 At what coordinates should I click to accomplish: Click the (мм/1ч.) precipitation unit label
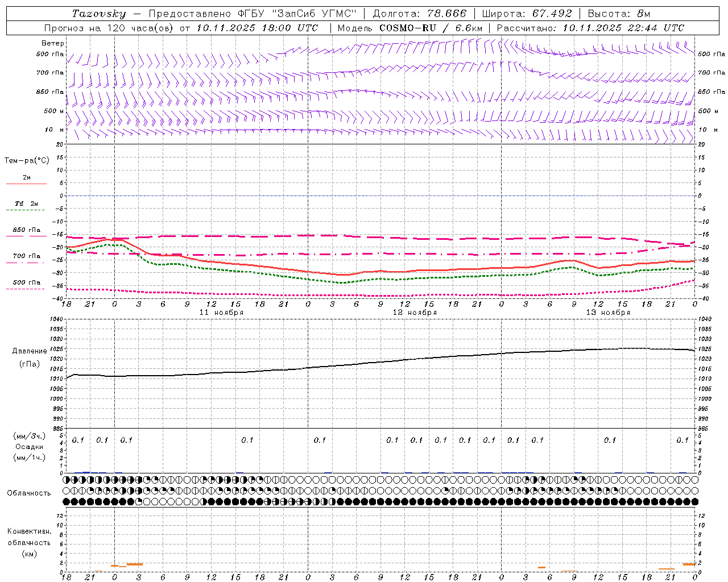click(30, 458)
